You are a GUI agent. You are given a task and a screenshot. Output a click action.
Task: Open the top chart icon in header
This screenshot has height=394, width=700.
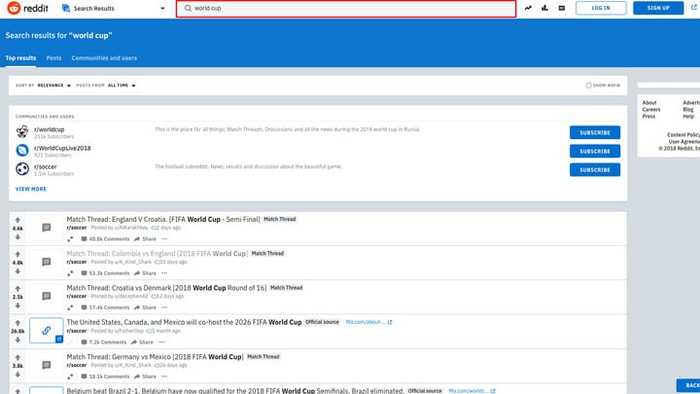545,8
